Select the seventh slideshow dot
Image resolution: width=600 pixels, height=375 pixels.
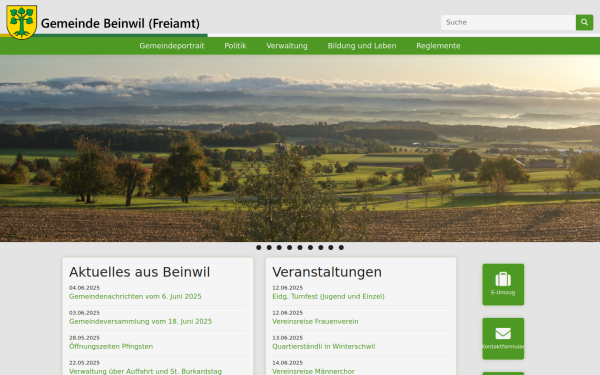tap(321, 248)
